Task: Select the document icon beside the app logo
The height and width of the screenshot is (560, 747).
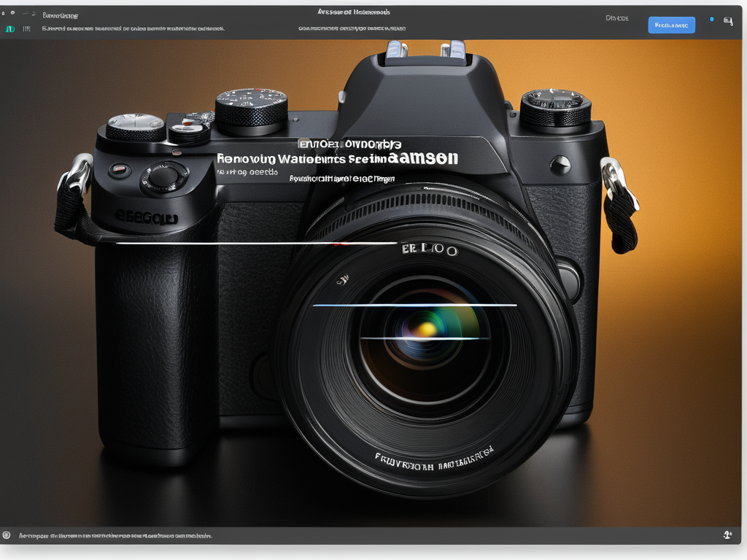Action: [26, 28]
